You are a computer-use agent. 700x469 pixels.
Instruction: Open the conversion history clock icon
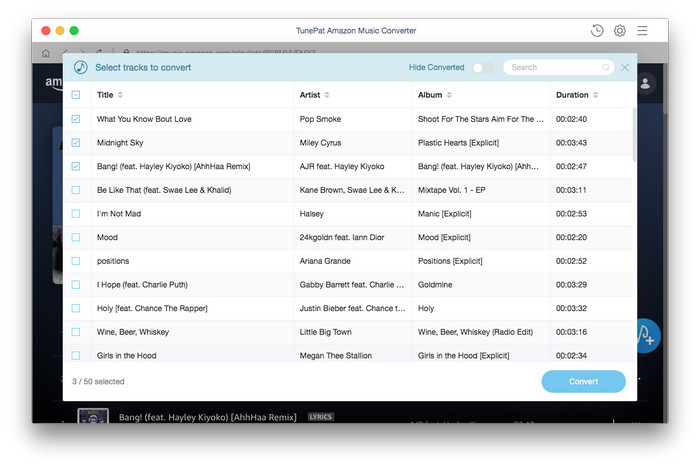[x=597, y=30]
